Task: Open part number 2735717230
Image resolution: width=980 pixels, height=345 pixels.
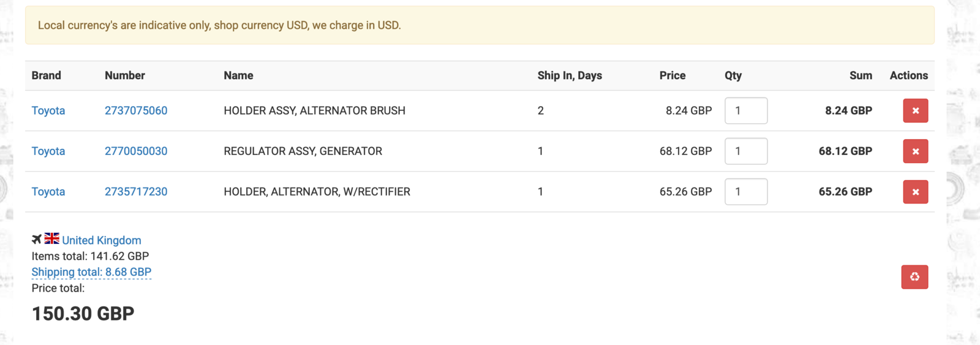Action: tap(136, 192)
